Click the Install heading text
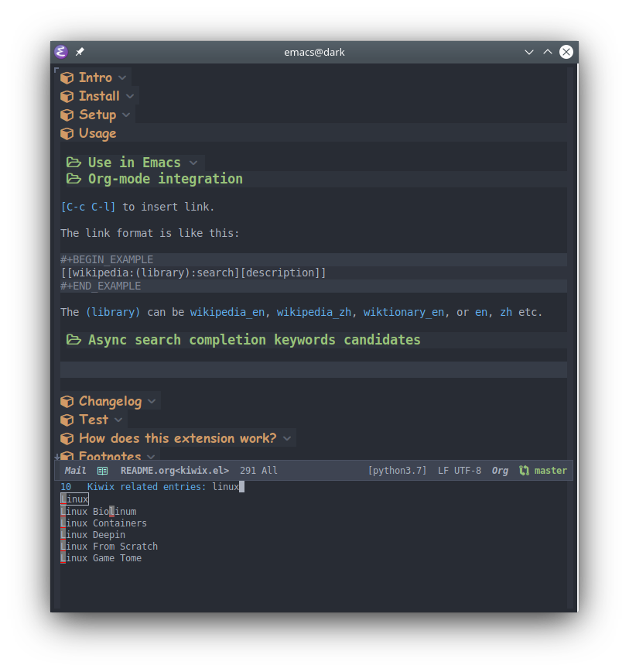629x672 pixels. 99,96
